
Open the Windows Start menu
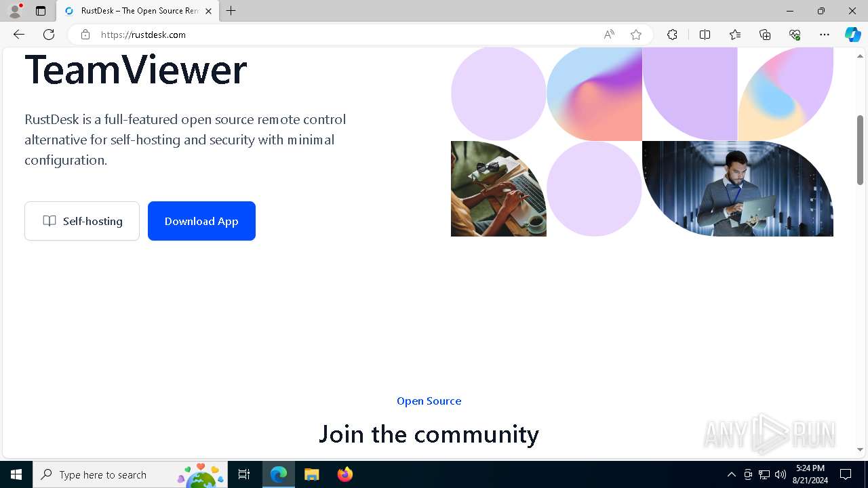point(16,474)
